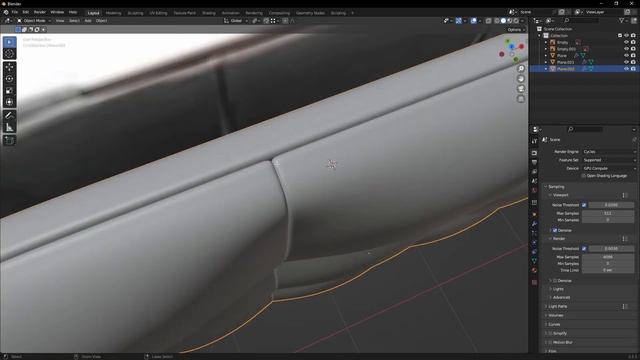This screenshot has height=360, width=640.
Task: Toggle Viewport Denoise checkbox
Action: click(555, 231)
